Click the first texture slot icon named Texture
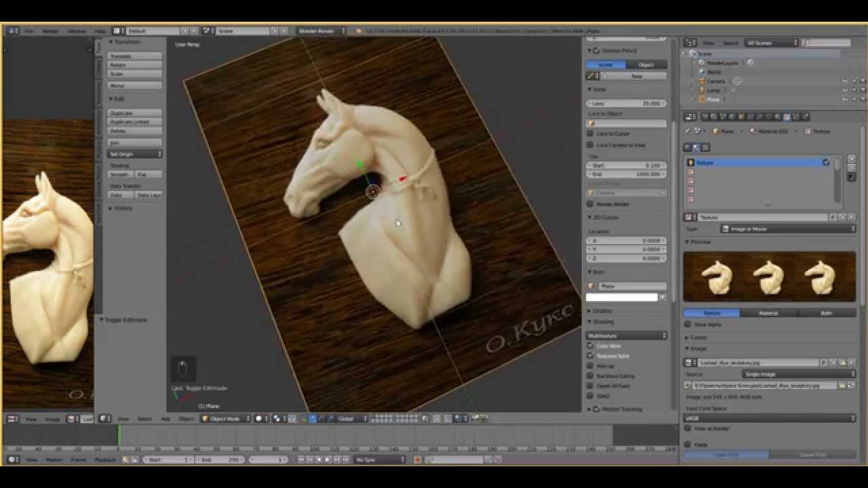 click(x=691, y=163)
